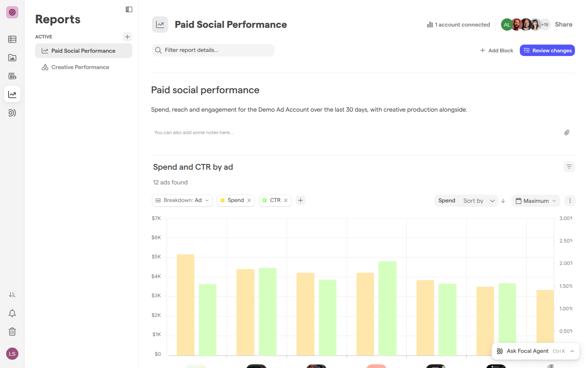The image size is (588, 368).
Task: Expand the Breakdown: Ad dropdown
Action: (182, 200)
